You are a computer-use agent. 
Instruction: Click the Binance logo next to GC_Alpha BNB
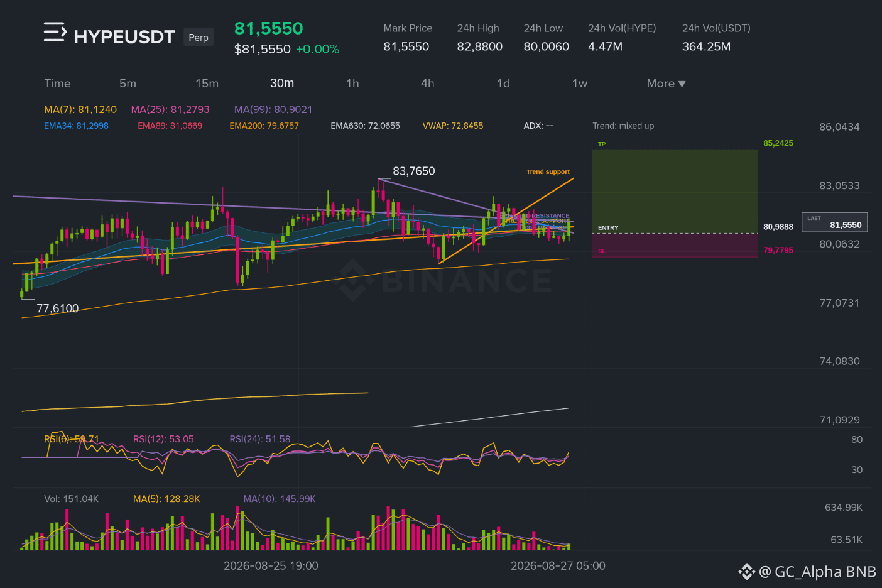(x=746, y=572)
